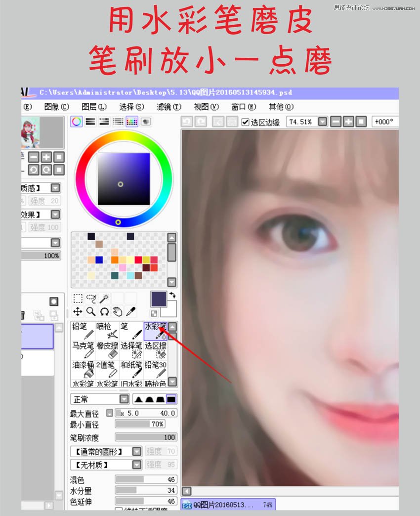The height and width of the screenshot is (516, 420).
Task: Click navigator rotate clockwise button
Action: [x=46, y=170]
